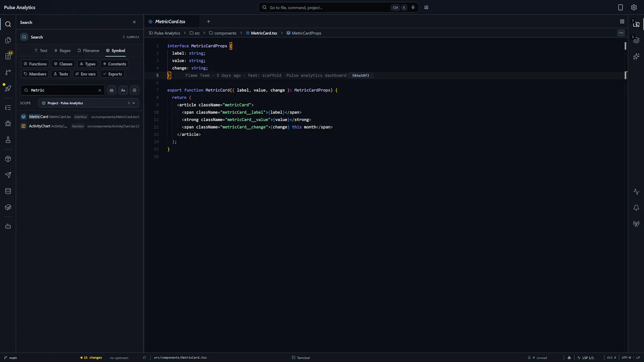
Task: Click MetricCard.tsx in the breadcrumb
Action: click(x=262, y=33)
